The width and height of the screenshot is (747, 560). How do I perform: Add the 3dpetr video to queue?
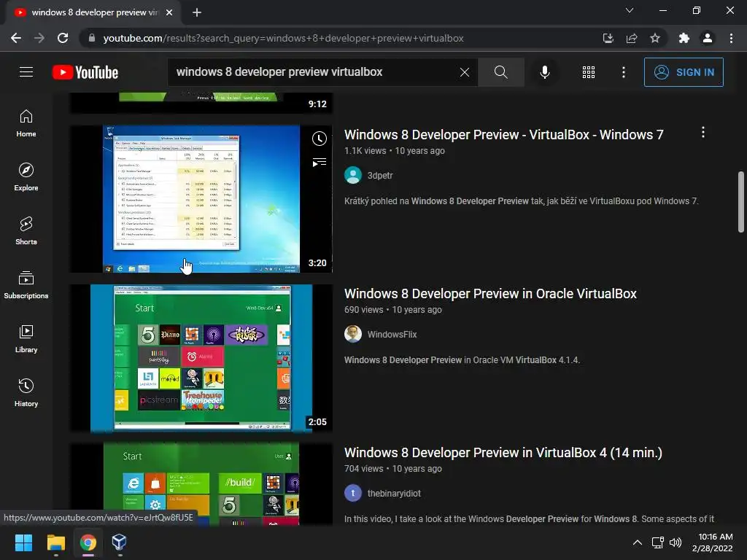320,163
